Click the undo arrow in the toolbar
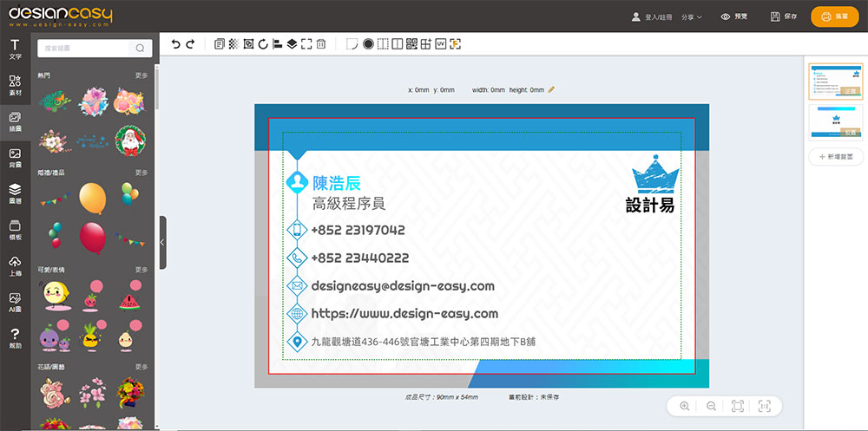 [x=176, y=43]
